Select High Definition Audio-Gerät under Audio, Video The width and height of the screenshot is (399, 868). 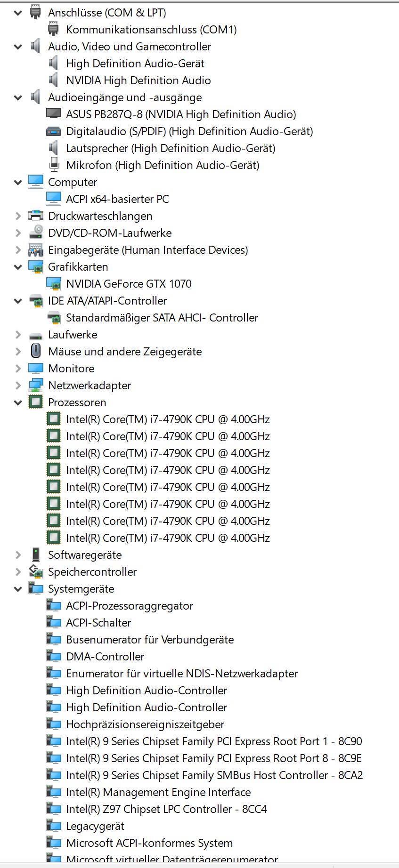(x=135, y=64)
